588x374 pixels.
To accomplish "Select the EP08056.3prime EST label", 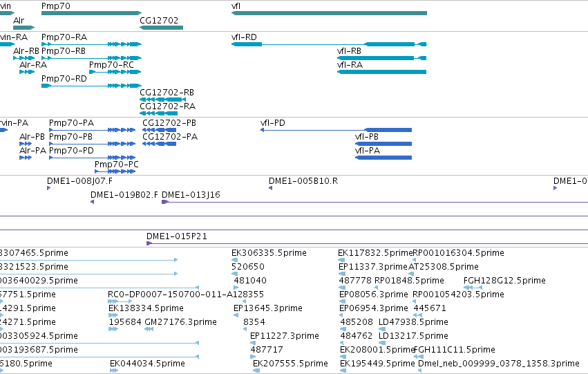I will pos(374,295).
